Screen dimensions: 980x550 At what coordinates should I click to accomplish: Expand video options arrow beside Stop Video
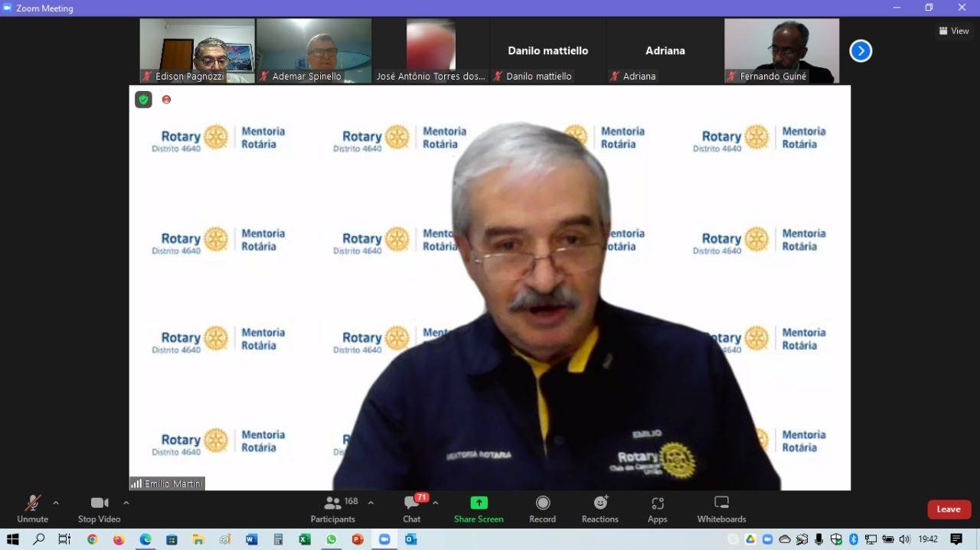126,503
